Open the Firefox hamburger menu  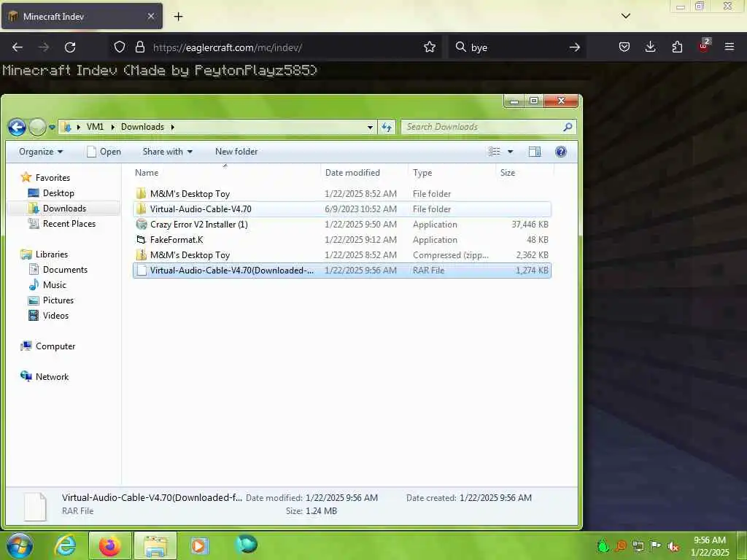click(729, 47)
